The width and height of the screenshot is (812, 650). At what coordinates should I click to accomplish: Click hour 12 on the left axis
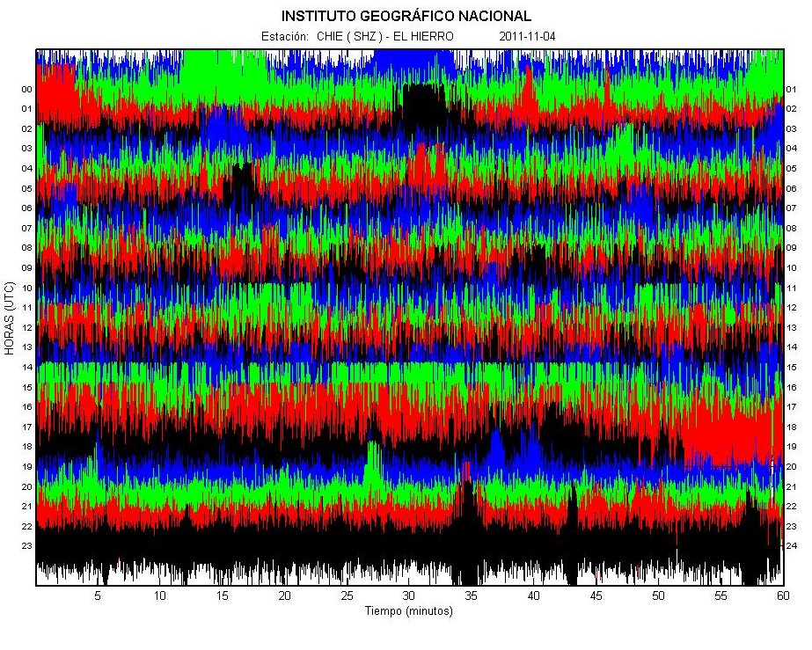(27, 327)
